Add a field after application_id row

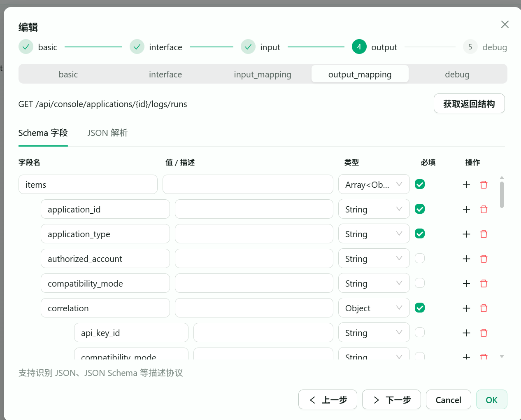(x=466, y=209)
